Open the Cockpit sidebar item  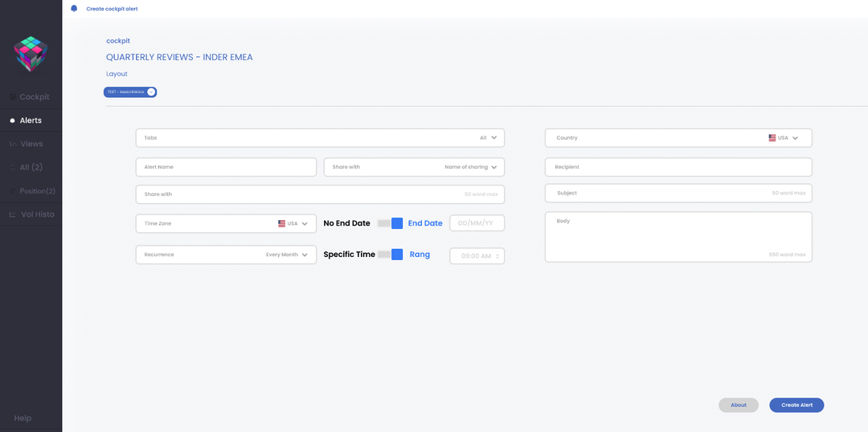point(31,97)
